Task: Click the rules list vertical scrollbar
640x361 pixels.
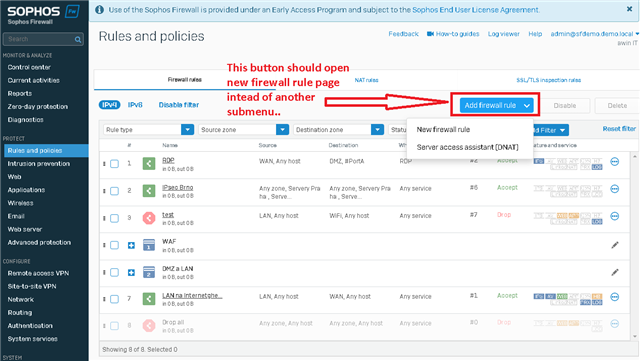Action: point(634,246)
